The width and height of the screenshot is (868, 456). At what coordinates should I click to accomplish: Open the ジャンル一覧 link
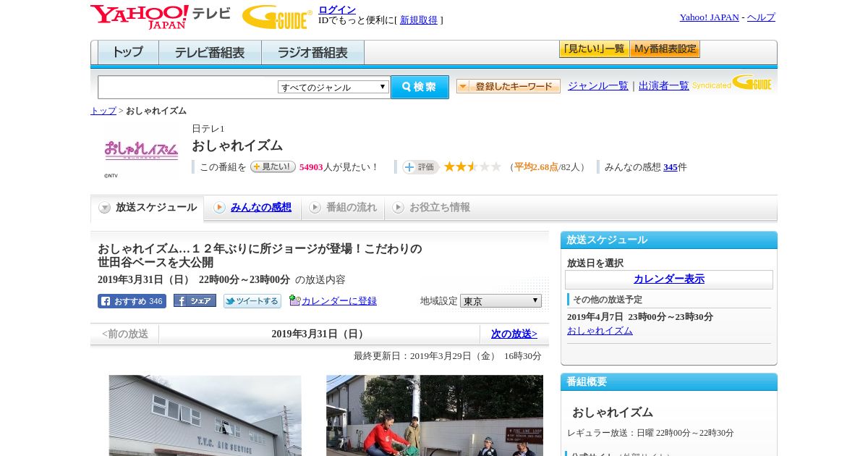[x=598, y=86]
